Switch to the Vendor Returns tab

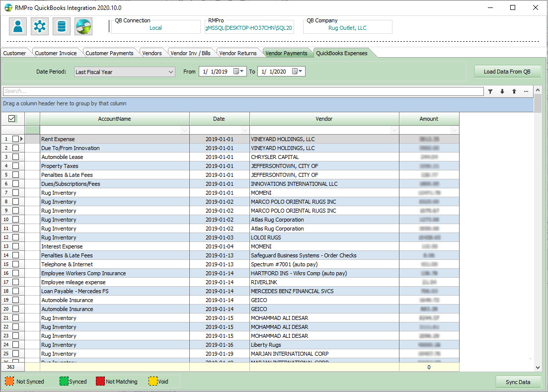[238, 53]
